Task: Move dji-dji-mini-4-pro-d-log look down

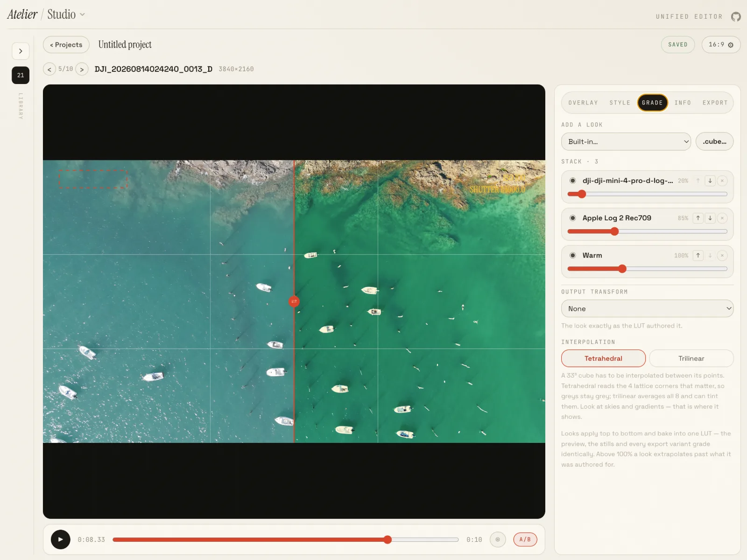Action: pyautogui.click(x=710, y=181)
